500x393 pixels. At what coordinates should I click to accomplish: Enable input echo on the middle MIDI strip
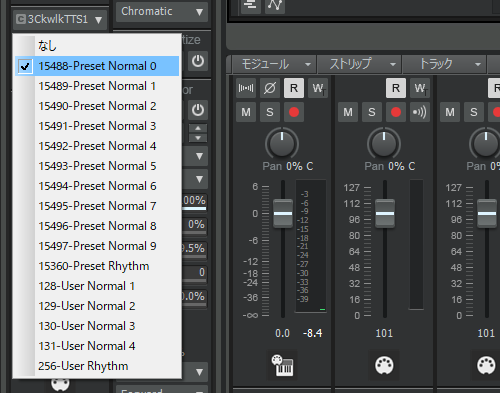420,112
